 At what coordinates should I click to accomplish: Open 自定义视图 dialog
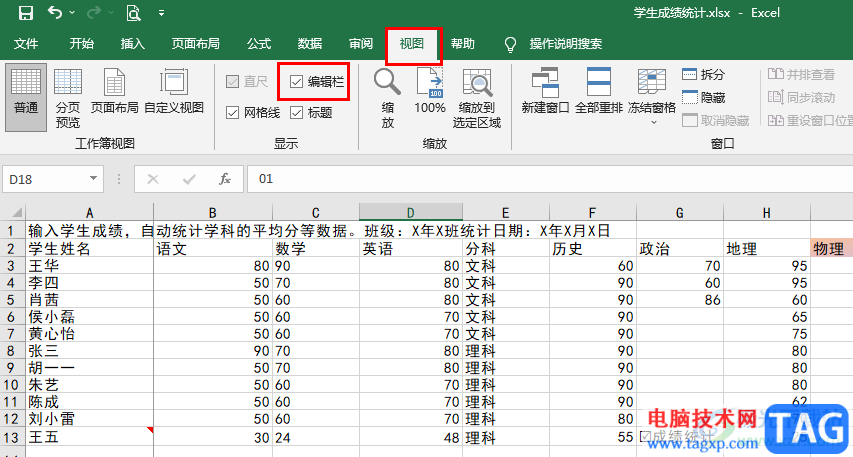(x=174, y=91)
